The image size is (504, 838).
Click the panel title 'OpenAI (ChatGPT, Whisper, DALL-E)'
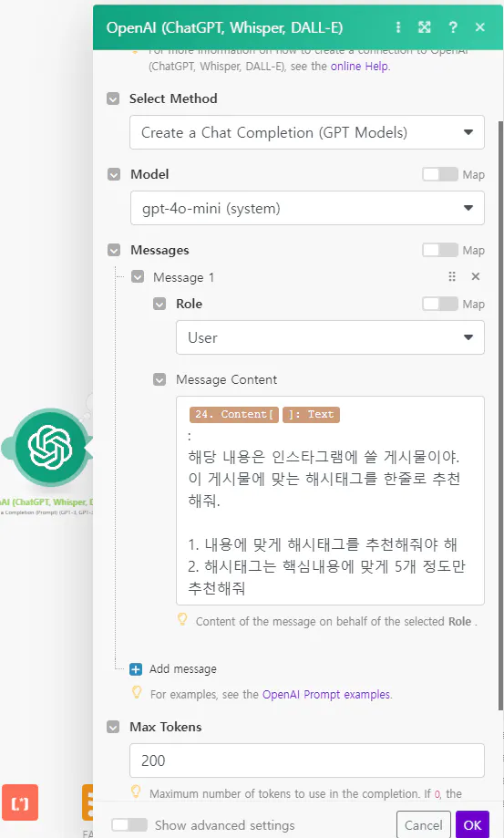225,27
